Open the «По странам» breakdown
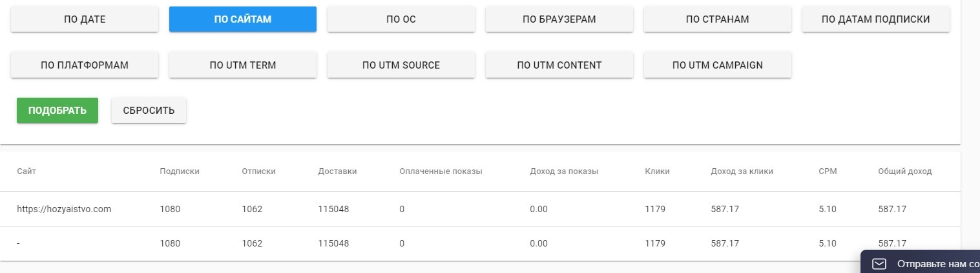The height and width of the screenshot is (273, 980). (718, 19)
